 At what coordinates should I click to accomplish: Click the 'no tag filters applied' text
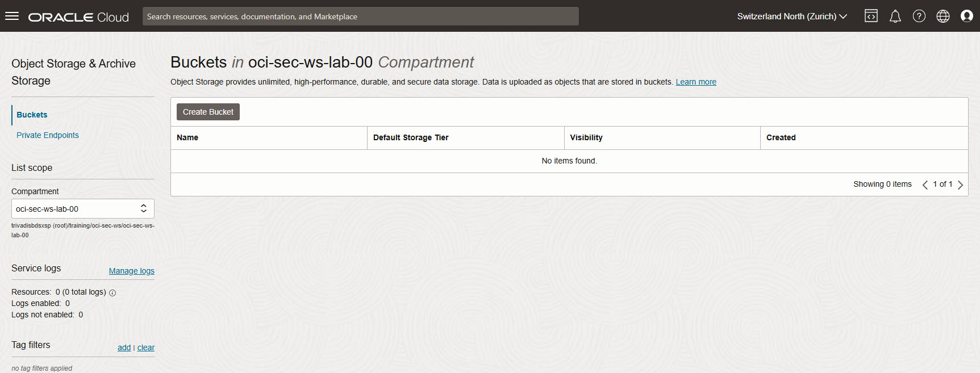[x=42, y=368]
